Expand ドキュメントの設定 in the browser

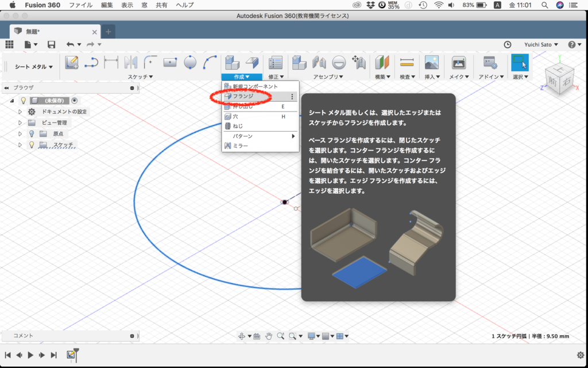20,112
